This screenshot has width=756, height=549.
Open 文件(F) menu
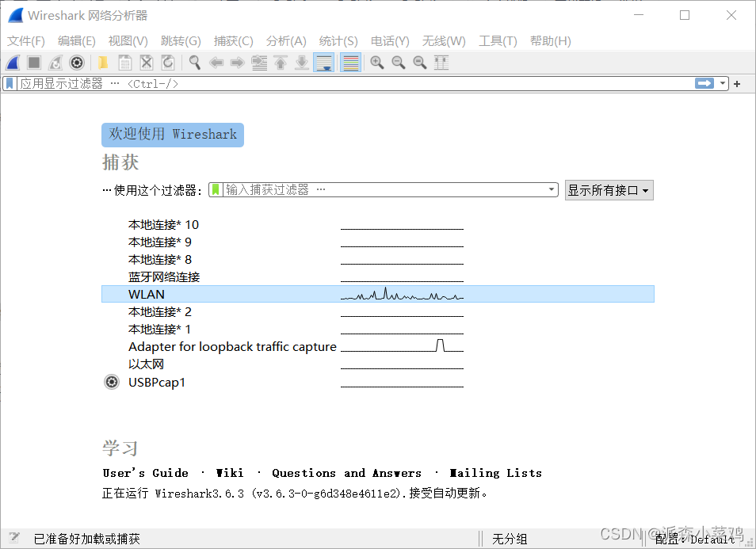tap(26, 41)
